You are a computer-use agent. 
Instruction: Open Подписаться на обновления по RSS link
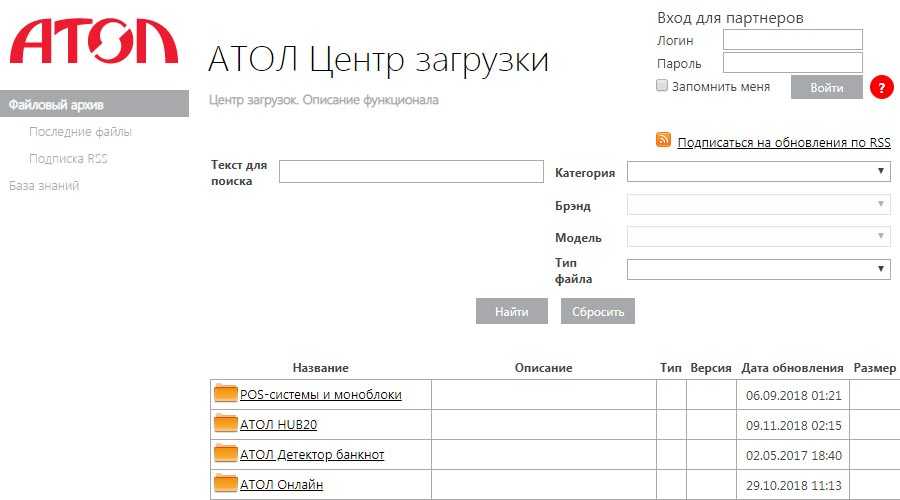point(784,142)
